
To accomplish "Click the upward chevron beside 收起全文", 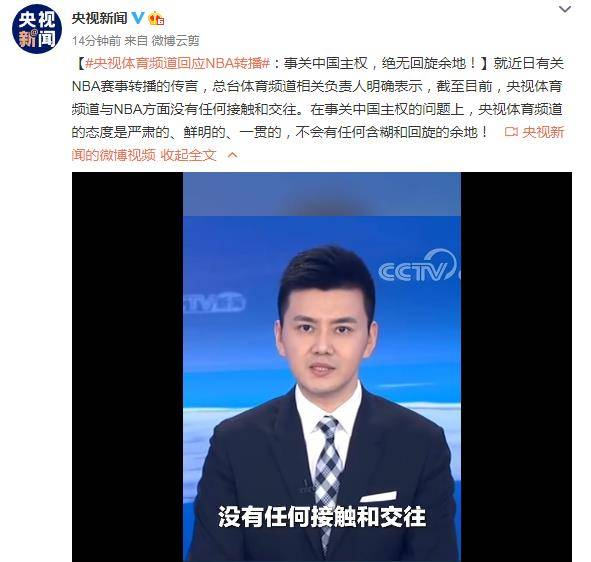I will (233, 155).
